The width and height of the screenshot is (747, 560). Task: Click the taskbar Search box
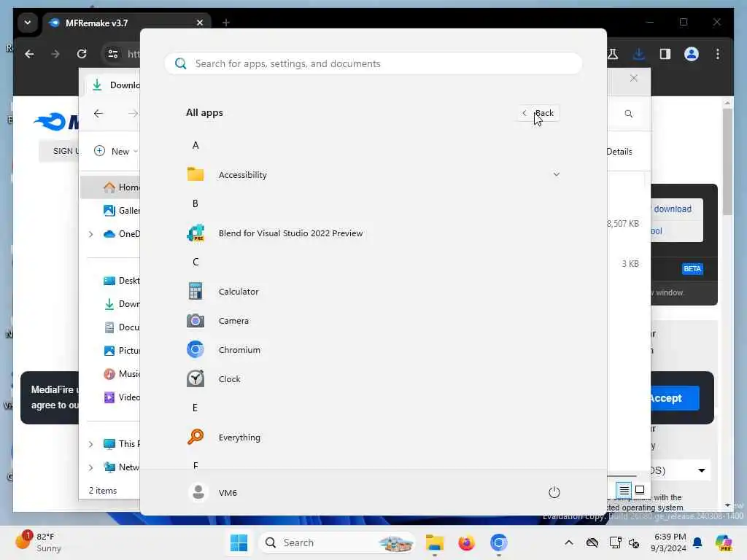337,542
